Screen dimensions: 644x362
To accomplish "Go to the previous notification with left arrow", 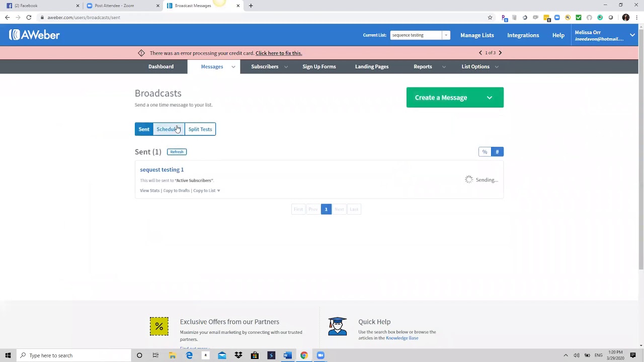I will pos(480,53).
